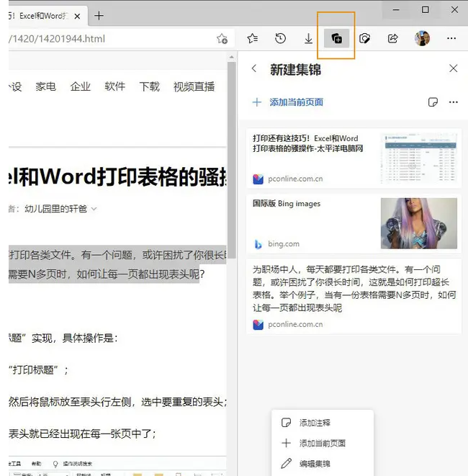Screen dimensions: 468x476
Task: Click the page vertical scrollbar thumb
Action: [232, 160]
